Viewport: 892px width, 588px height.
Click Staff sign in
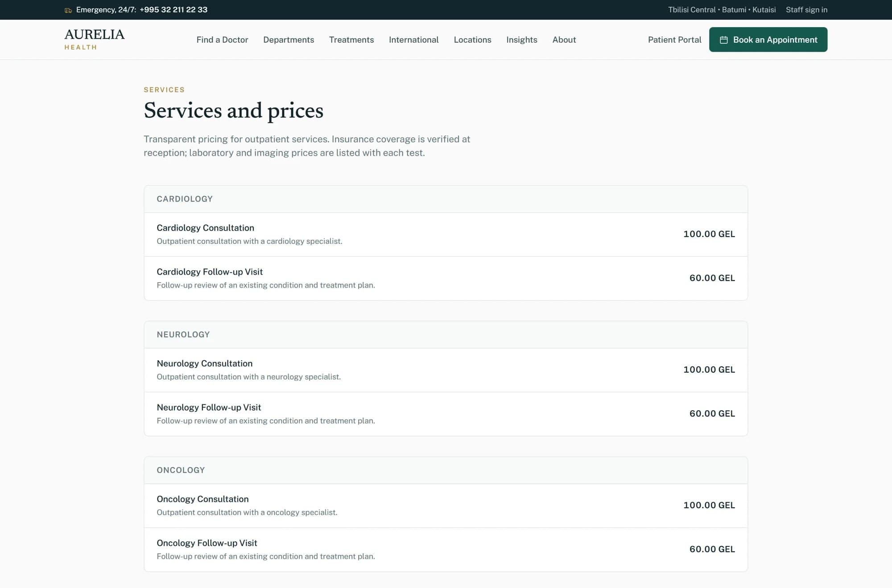point(806,10)
